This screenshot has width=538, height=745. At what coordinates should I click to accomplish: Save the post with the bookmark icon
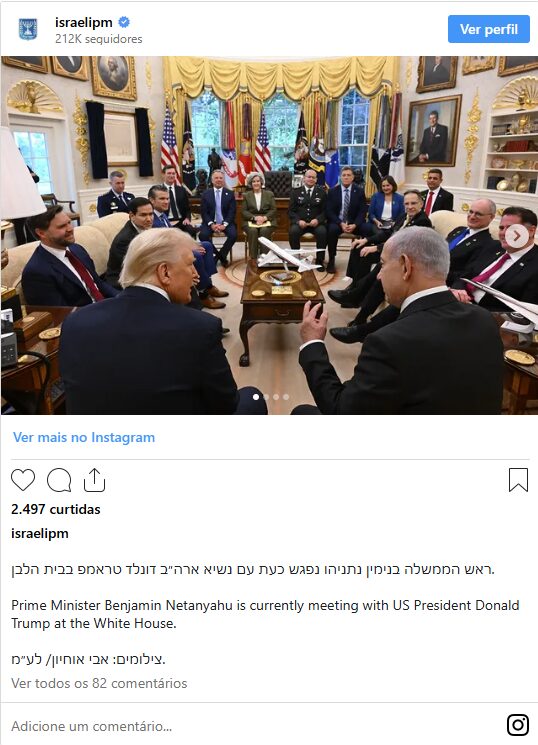(518, 479)
